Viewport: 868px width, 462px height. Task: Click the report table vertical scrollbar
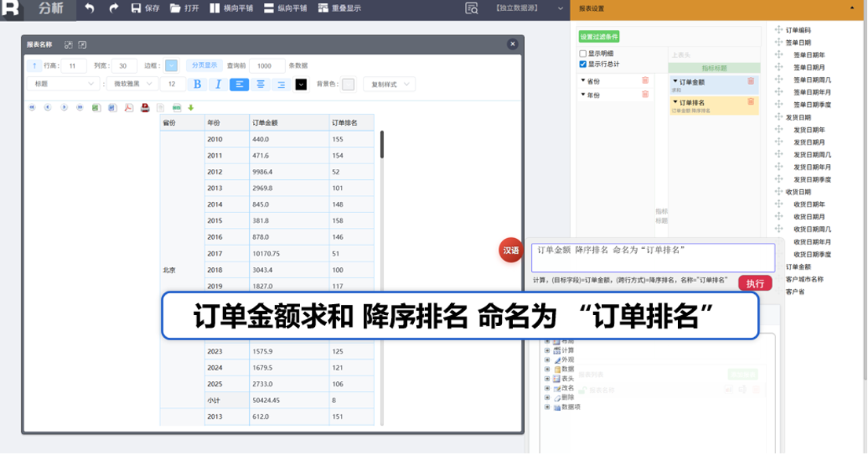tap(382, 144)
